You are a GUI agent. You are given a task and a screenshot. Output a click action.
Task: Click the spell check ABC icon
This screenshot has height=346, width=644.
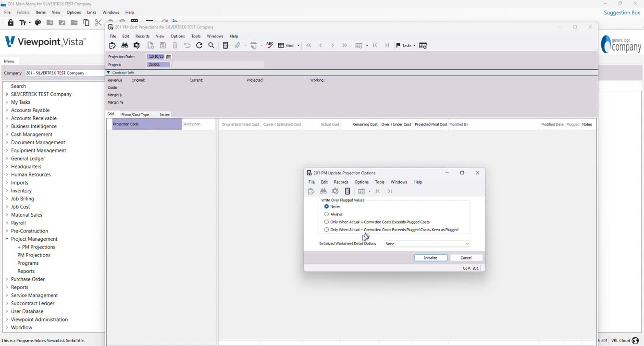coord(270,45)
